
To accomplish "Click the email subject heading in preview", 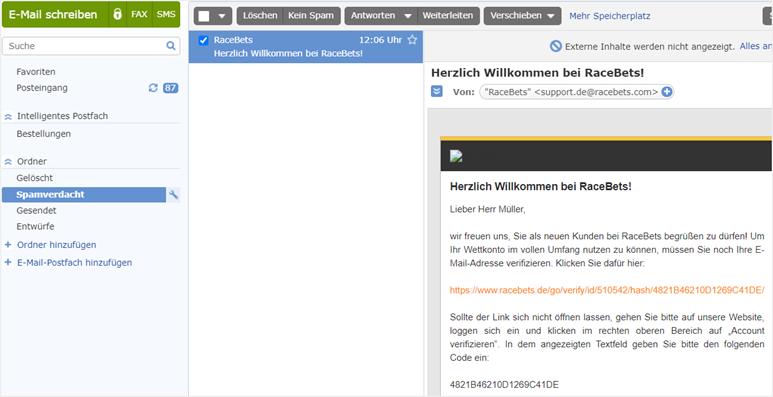I will point(538,73).
